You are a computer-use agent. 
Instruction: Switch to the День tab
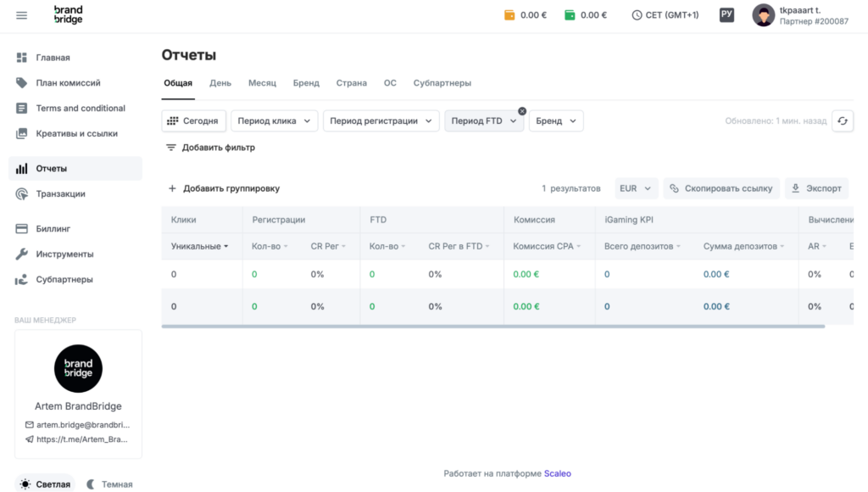click(x=220, y=83)
